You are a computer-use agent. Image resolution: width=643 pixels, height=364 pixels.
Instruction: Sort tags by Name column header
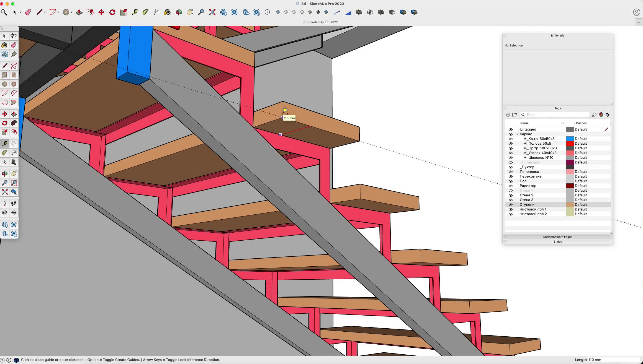point(524,123)
